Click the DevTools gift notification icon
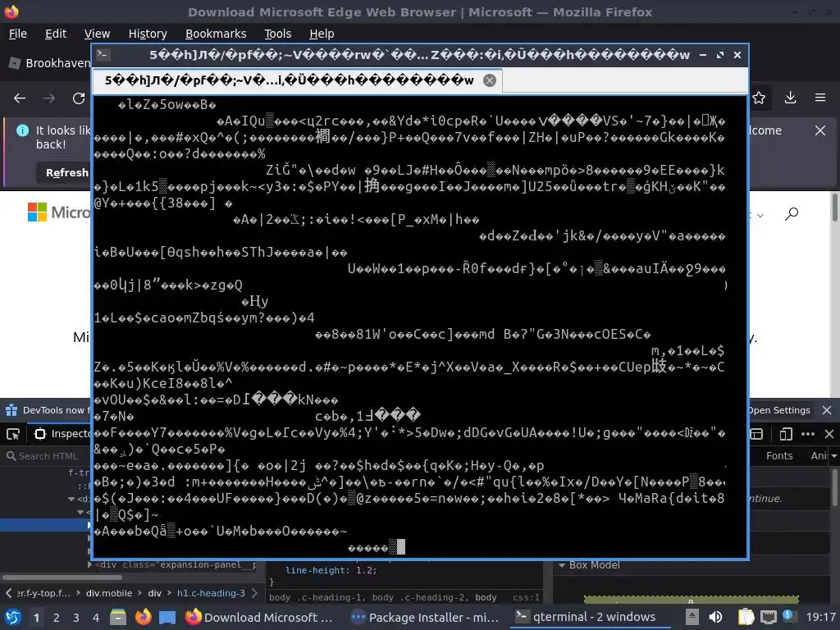This screenshot has width=840, height=630. pos(11,410)
